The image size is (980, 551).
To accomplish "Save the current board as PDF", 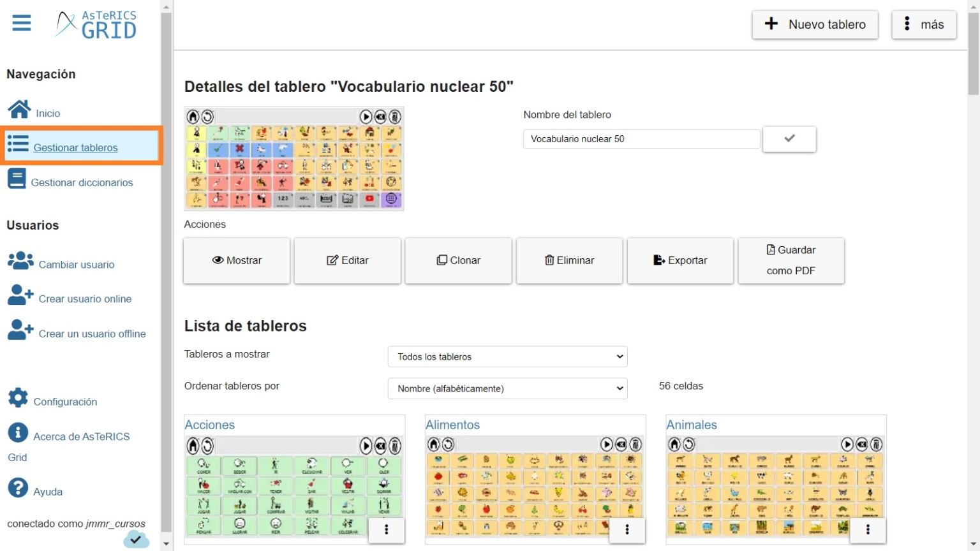I will 791,260.
